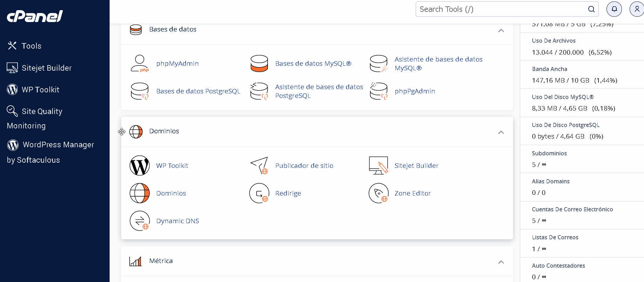This screenshot has width=644, height=282.
Task: Click the Banda Ancha value 147,16 MB / 10 GB
Action: coord(561,80)
